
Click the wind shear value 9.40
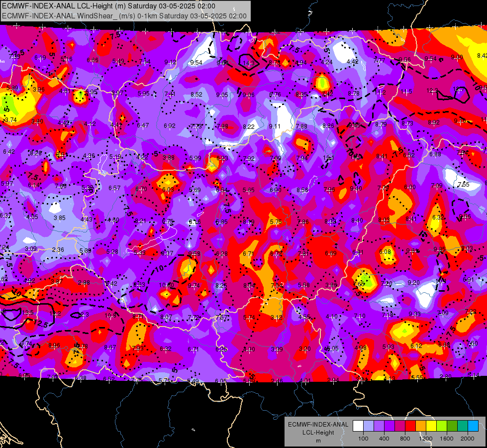coord(356,188)
